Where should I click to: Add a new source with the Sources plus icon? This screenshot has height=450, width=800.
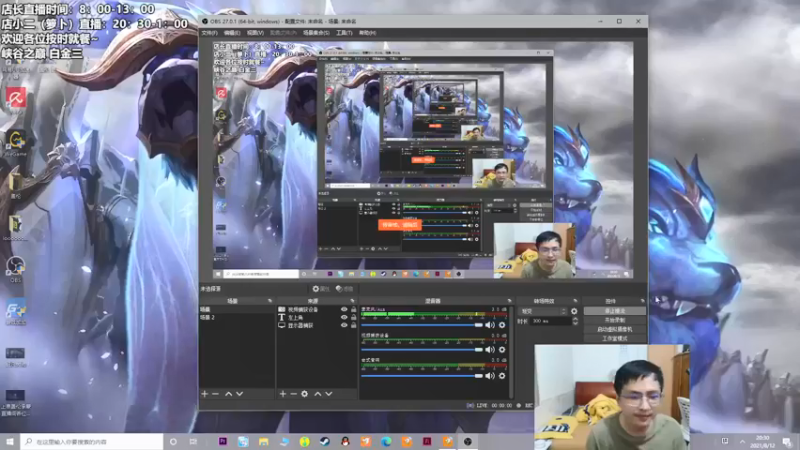click(x=283, y=394)
